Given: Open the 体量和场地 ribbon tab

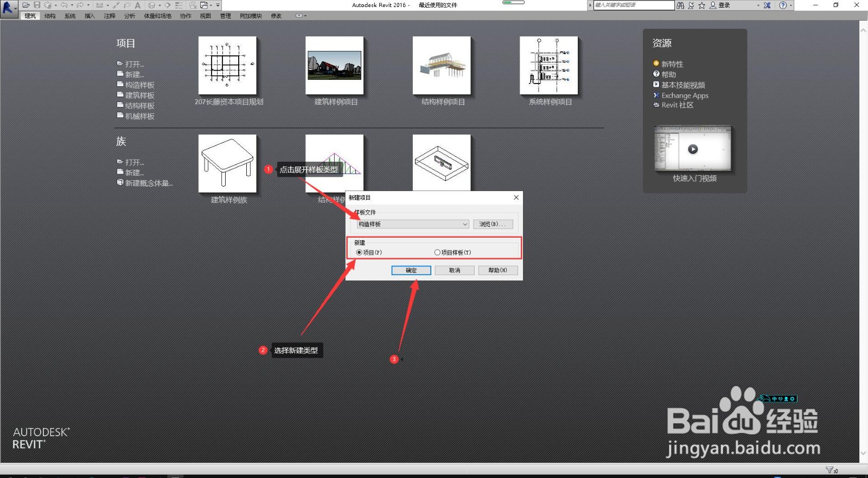Looking at the screenshot, I should (x=157, y=16).
